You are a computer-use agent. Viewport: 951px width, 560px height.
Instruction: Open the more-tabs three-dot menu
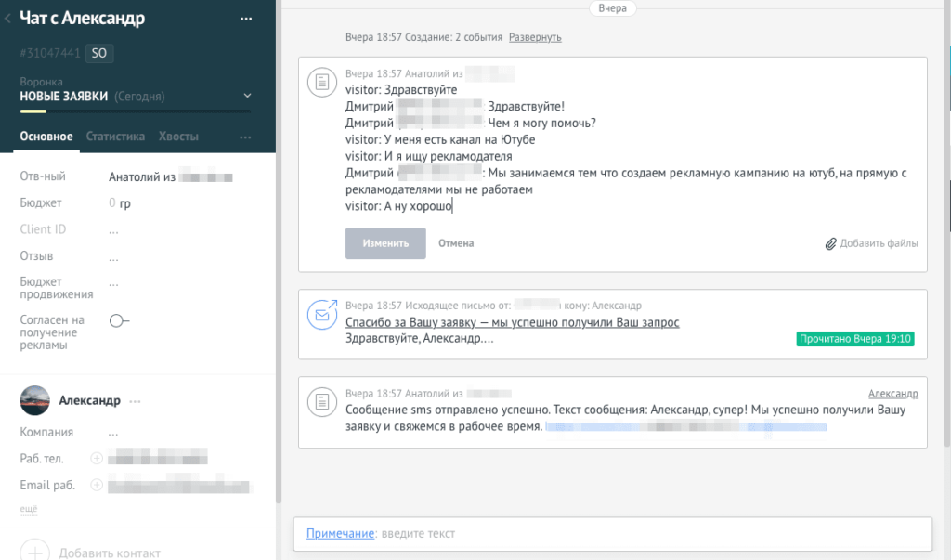(x=245, y=137)
